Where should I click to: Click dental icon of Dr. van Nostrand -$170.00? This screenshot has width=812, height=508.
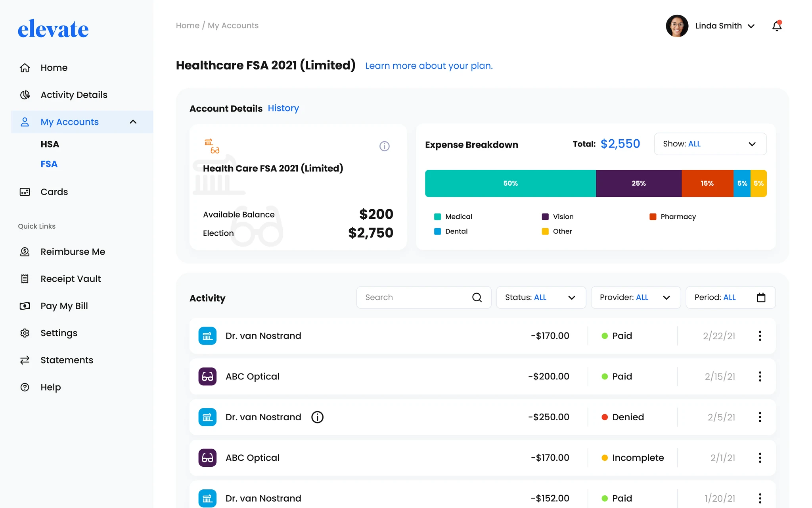[207, 336]
